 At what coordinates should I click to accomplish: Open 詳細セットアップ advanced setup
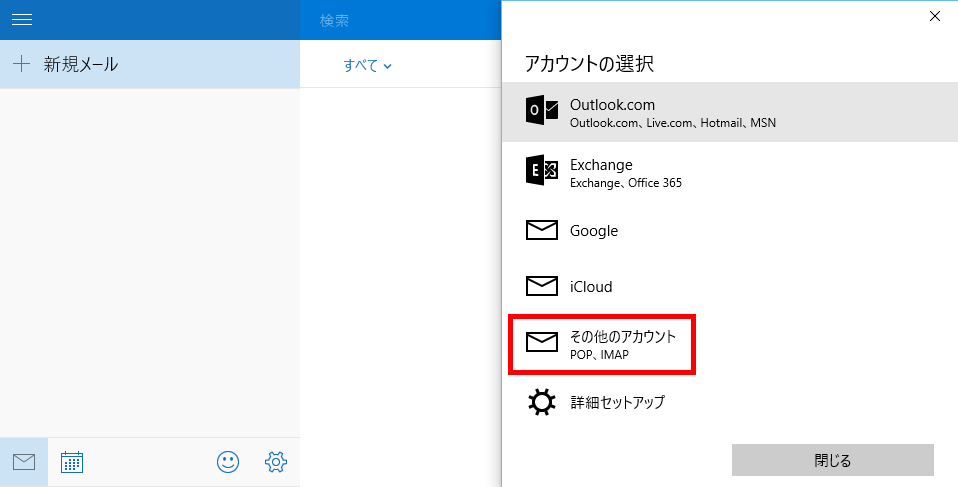click(x=729, y=402)
